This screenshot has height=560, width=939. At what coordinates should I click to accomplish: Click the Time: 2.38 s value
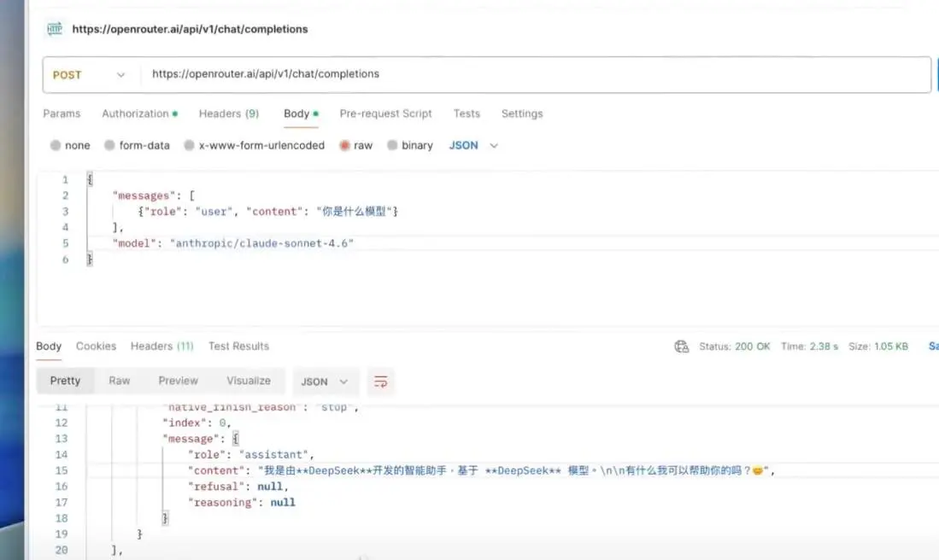pyautogui.click(x=810, y=347)
